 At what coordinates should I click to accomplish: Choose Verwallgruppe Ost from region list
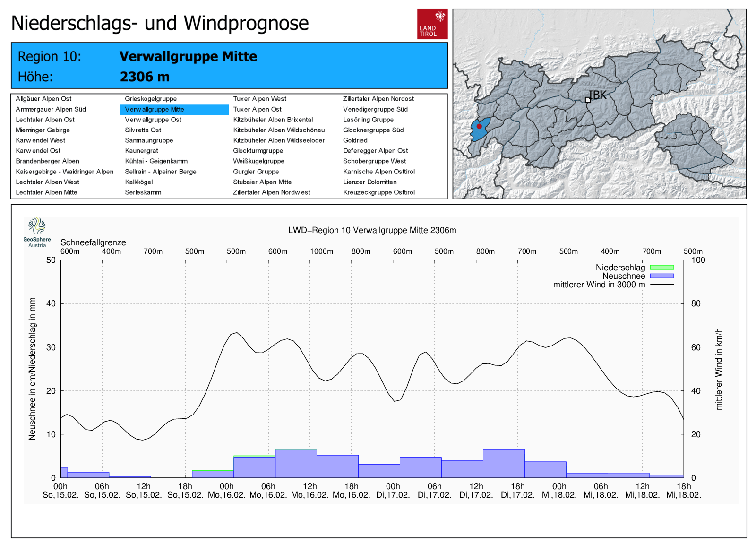click(153, 120)
